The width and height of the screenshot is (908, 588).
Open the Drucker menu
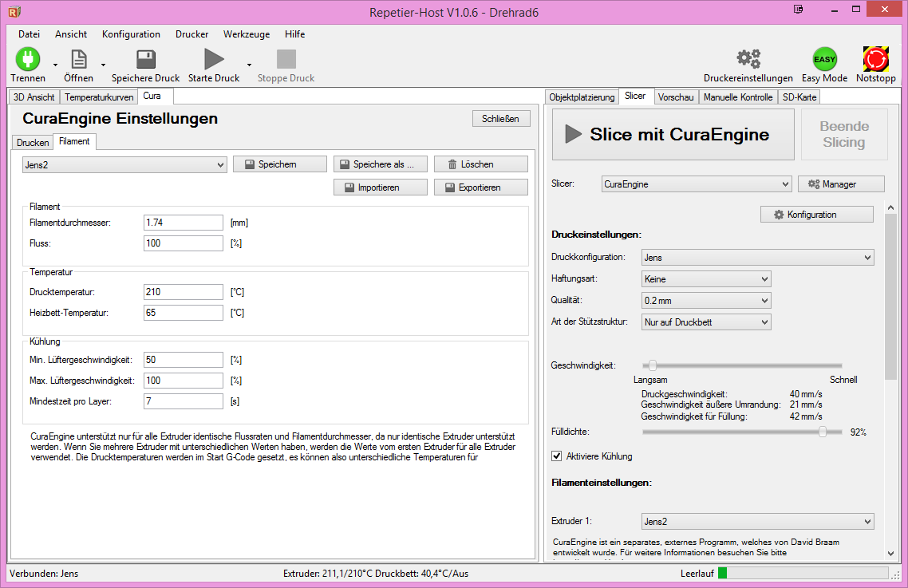191,34
